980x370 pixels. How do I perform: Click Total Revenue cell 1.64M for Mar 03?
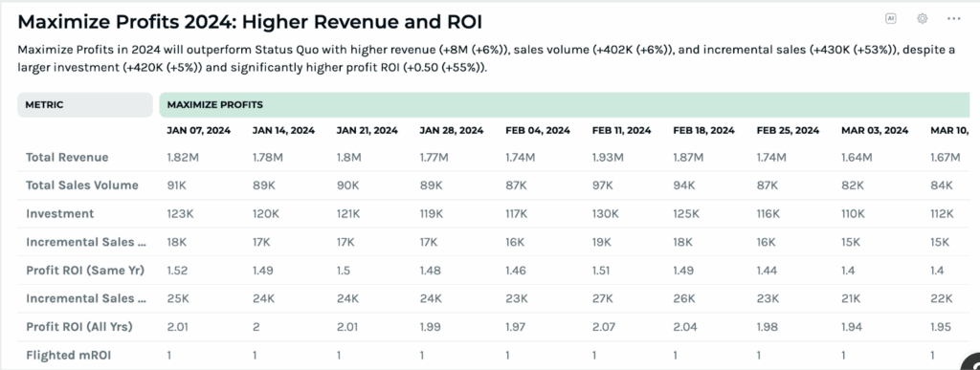[x=857, y=158]
